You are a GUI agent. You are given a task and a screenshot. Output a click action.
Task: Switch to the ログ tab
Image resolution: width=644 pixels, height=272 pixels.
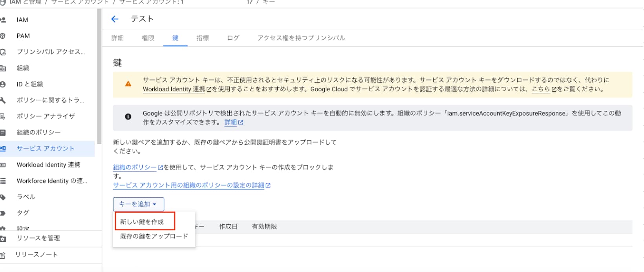(233, 38)
